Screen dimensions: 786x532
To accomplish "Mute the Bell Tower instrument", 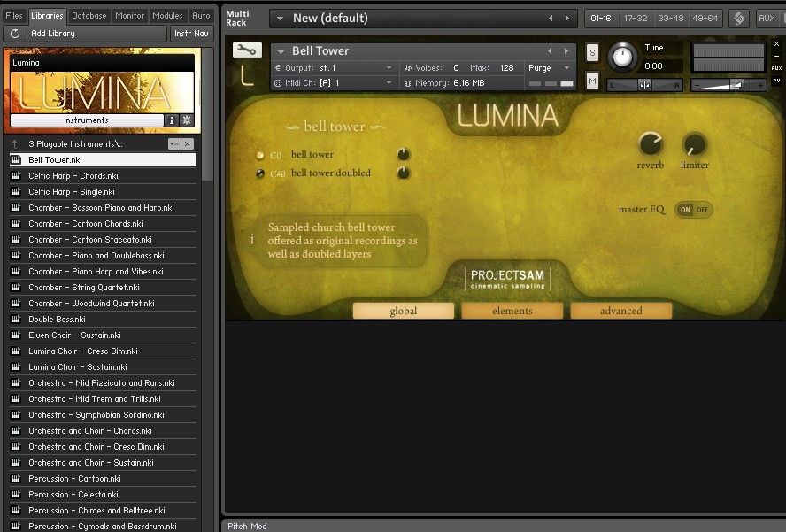I will click(x=592, y=81).
